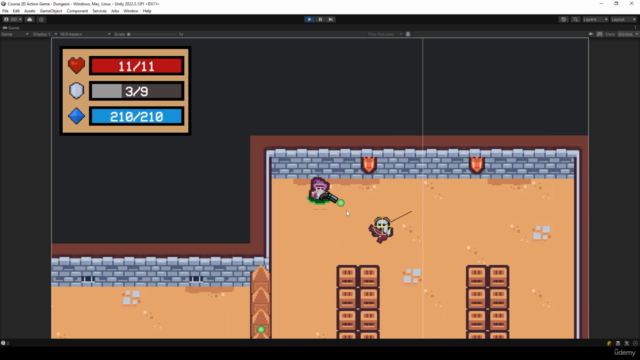Toggle Play mode button
Image resolution: width=640 pixels, height=360 pixels.
[309, 19]
